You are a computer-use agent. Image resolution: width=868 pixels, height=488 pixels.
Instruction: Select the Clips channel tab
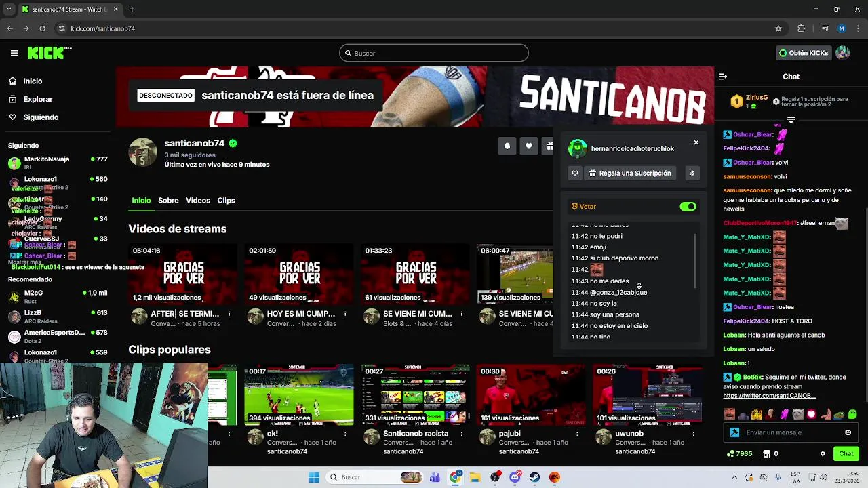[x=226, y=201]
